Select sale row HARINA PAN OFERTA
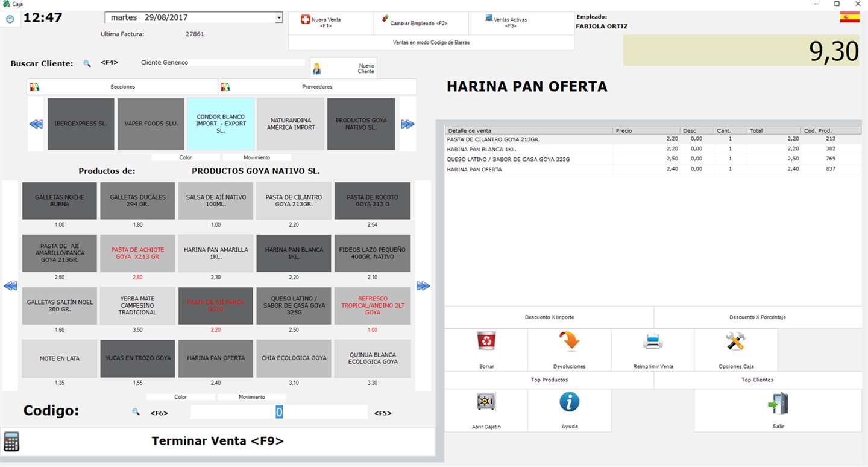The height and width of the screenshot is (467, 868). pos(653,170)
